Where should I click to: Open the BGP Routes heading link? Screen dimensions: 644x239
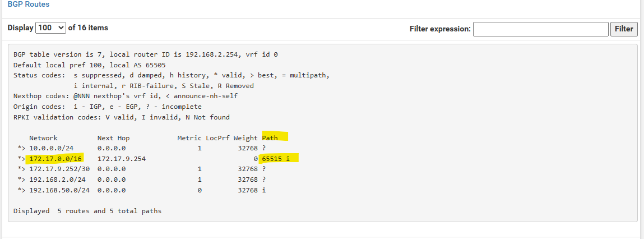[29, 4]
